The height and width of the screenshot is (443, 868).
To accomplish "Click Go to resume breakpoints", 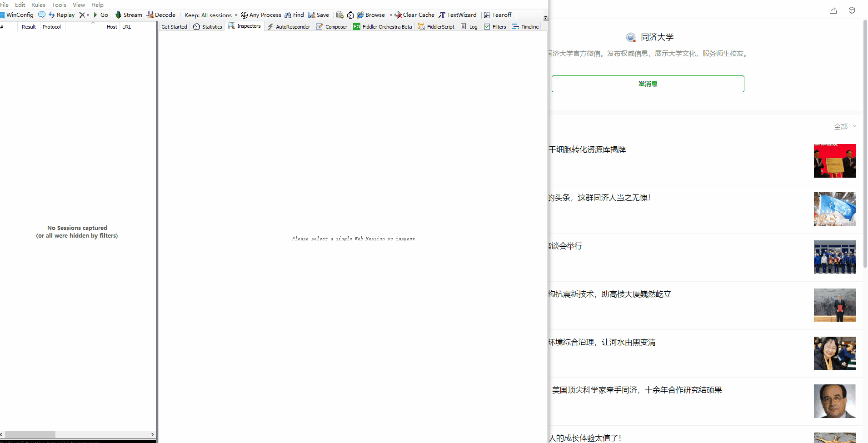I will (x=101, y=15).
